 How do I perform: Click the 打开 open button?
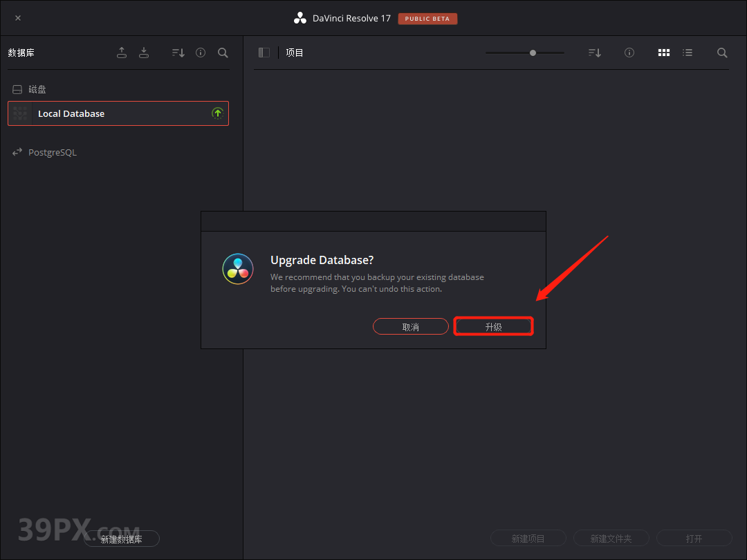pyautogui.click(x=694, y=538)
